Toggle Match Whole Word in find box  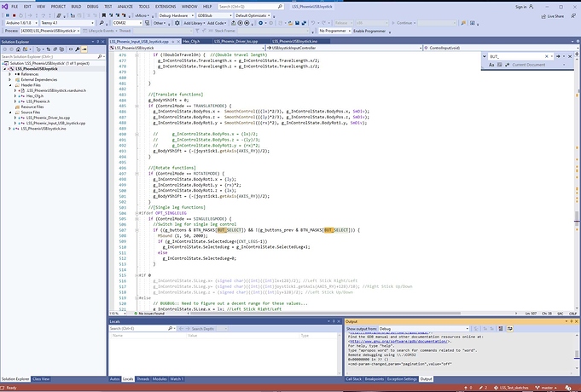[x=499, y=65]
